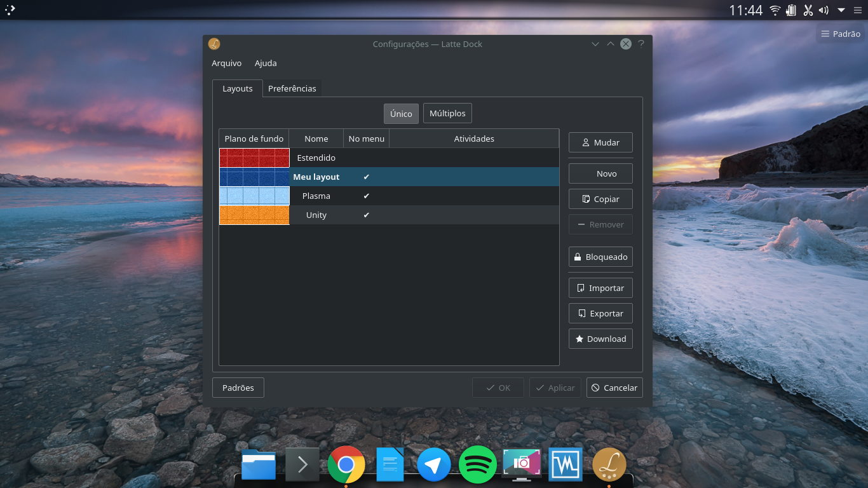Open the Arquivo menu
The image size is (868, 488).
pos(226,63)
